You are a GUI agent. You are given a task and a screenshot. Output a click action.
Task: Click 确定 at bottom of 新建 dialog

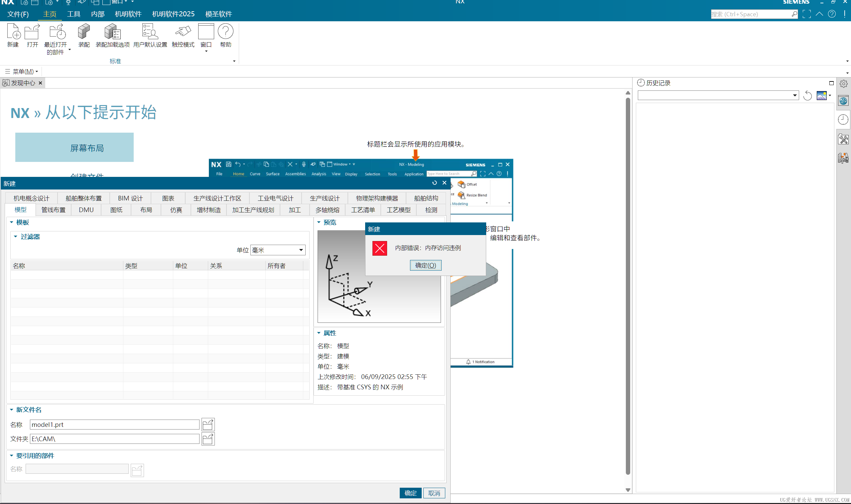(x=410, y=493)
